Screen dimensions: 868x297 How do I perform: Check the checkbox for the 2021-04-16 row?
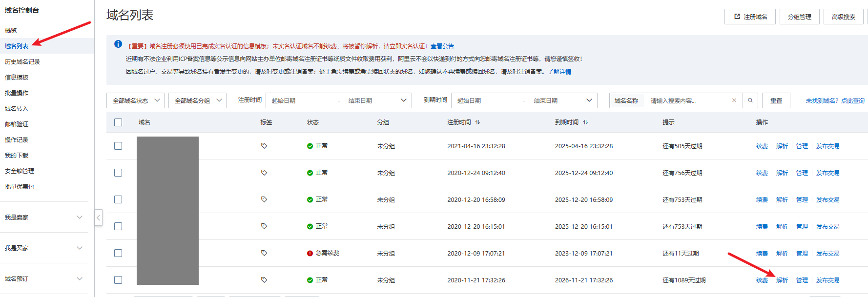[x=118, y=146]
